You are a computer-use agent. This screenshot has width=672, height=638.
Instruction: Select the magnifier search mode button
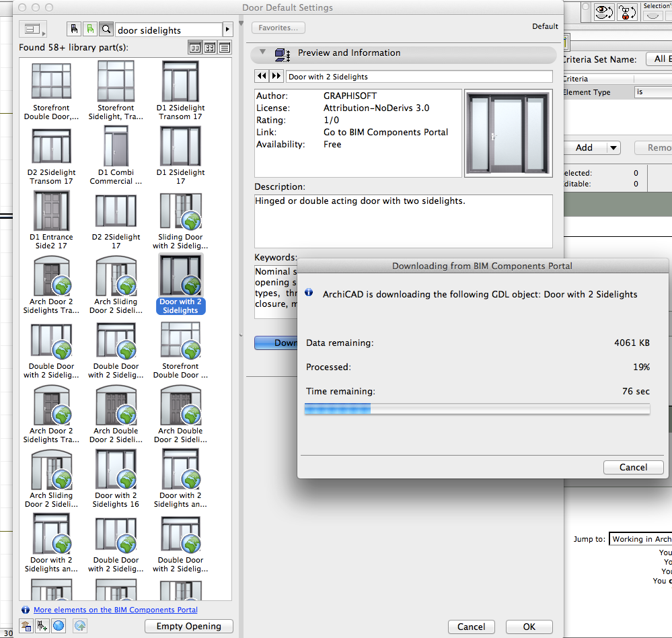(x=106, y=29)
